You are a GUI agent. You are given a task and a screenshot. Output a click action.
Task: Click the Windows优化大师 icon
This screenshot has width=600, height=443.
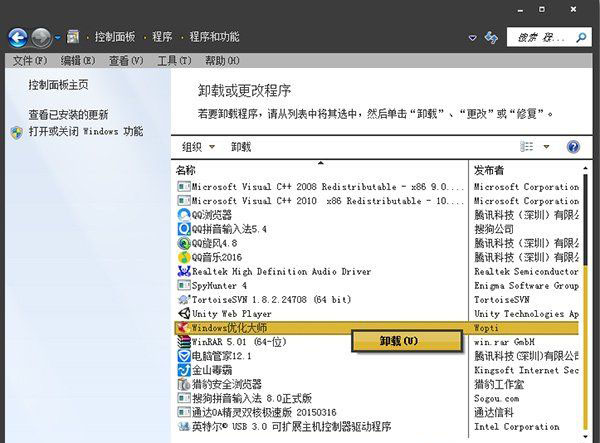(x=184, y=328)
